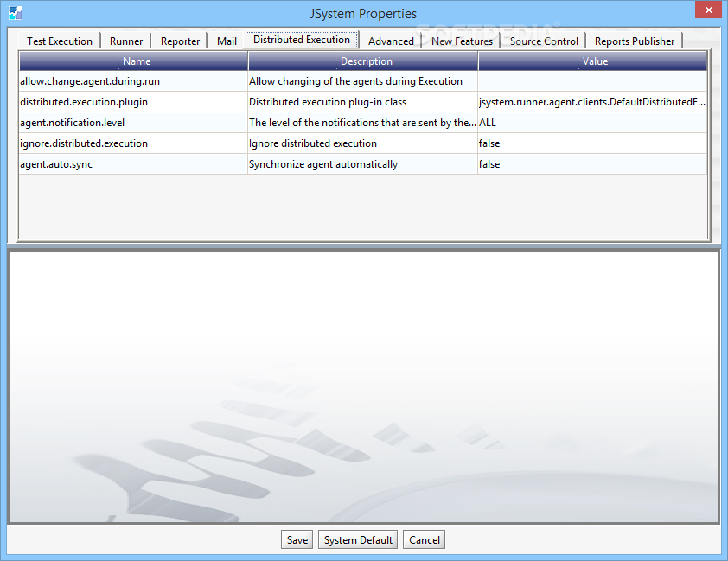Click 'The level of the notifications' description cell
Viewport: 728px width, 561px height.
[x=362, y=123]
